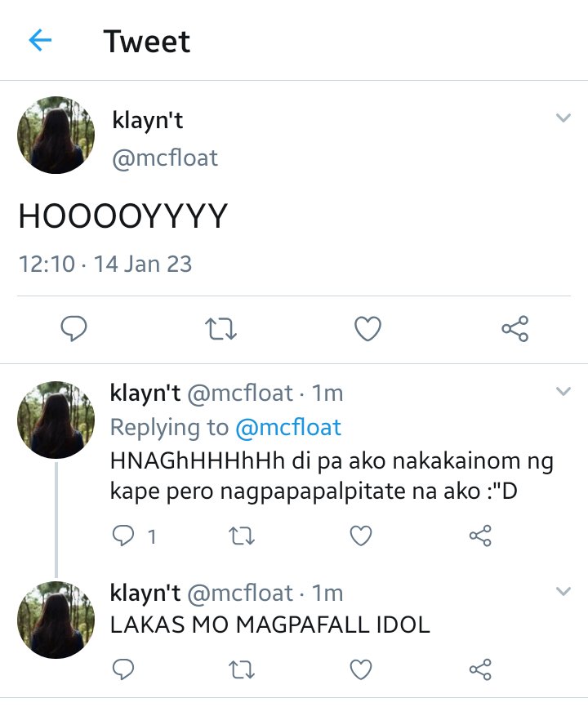The width and height of the screenshot is (588, 707).
Task: Reply to LAKAS MO MAGPAFALL IDOL tweet
Action: coord(122,669)
